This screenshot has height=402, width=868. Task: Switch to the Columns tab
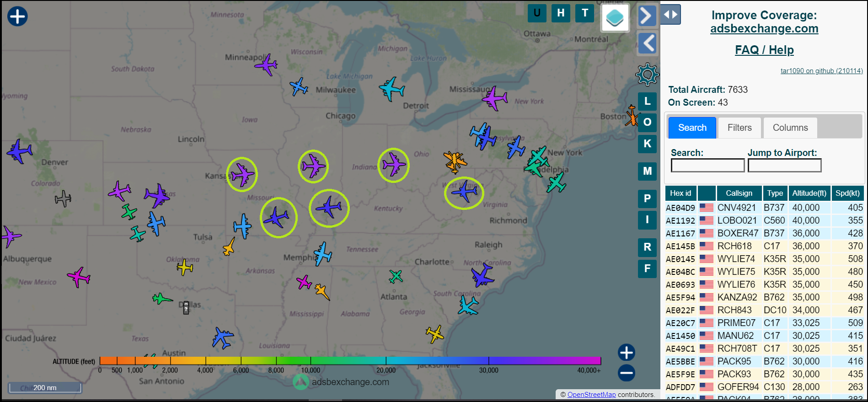[x=790, y=128]
